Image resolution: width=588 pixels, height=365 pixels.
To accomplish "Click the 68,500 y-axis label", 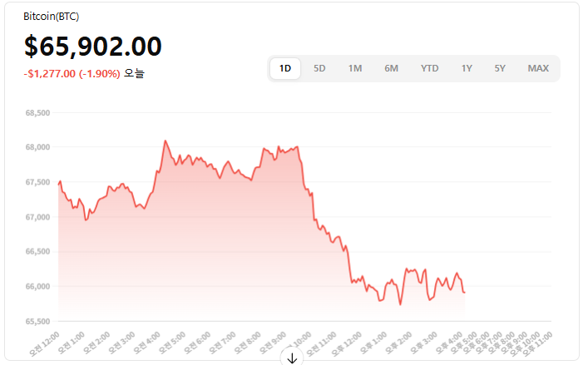I will pos(37,113).
